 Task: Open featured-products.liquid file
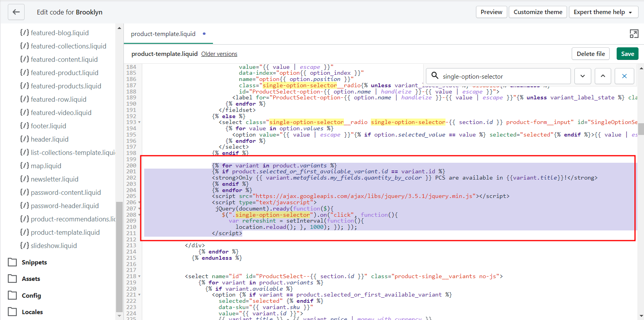[61, 86]
